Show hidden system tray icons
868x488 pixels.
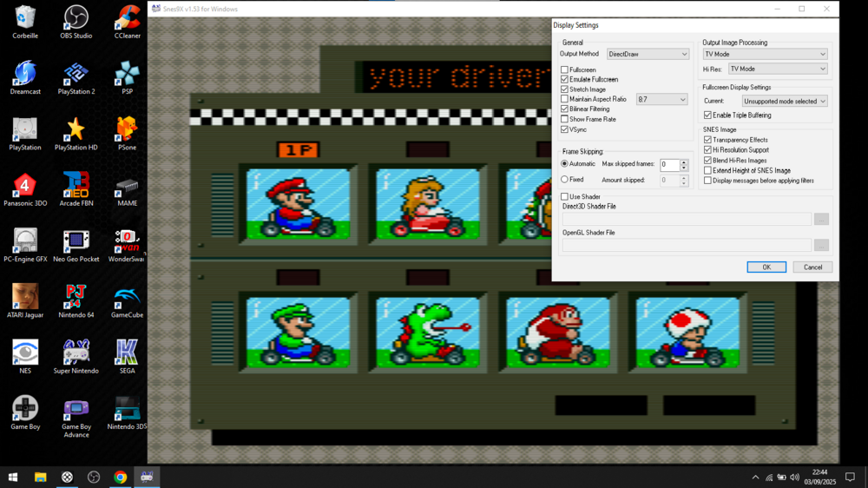(756, 478)
